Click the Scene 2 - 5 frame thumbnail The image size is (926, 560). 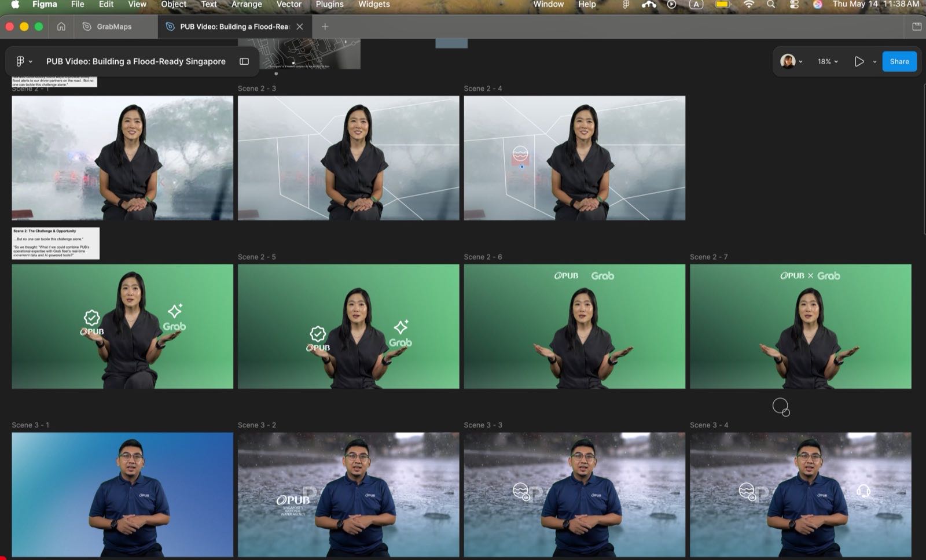tap(348, 326)
